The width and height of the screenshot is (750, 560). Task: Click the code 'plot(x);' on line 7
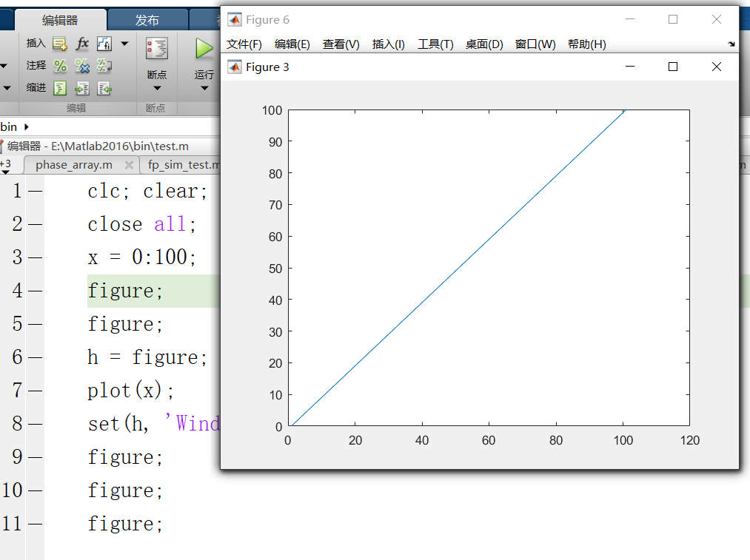tap(130, 391)
